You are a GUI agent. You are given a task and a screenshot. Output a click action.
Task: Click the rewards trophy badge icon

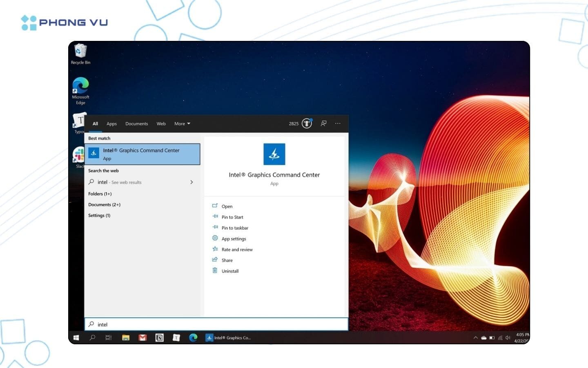point(307,123)
